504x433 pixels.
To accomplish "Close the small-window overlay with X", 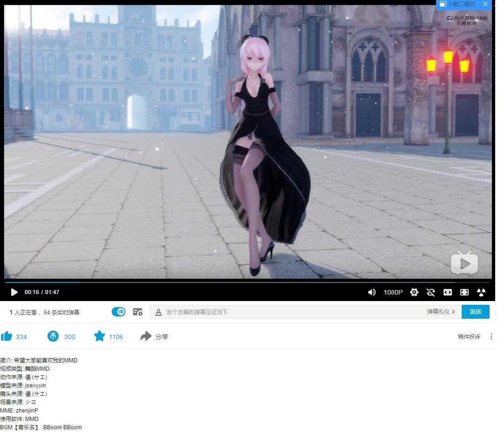I will [x=485, y=4].
